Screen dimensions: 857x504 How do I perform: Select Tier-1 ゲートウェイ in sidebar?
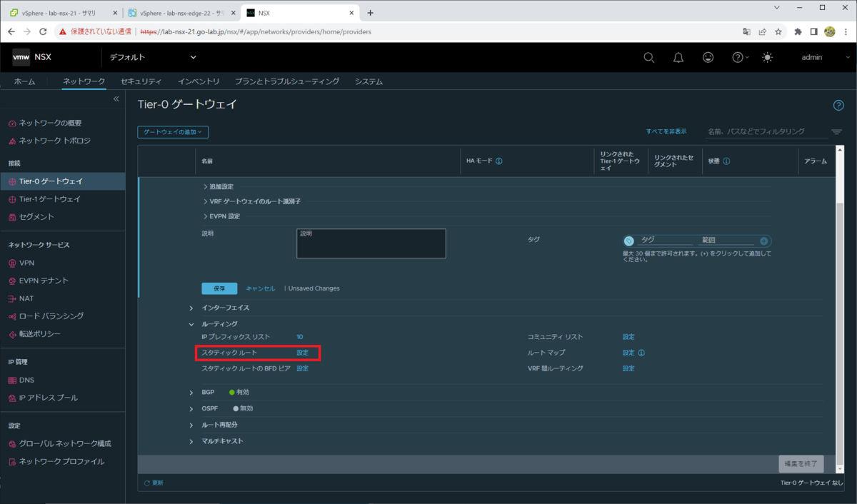(49, 199)
